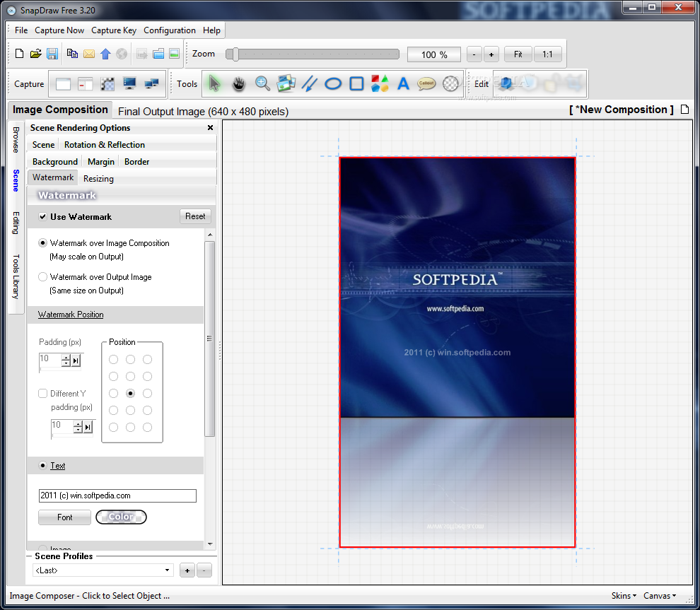Viewport: 700px width, 610px height.
Task: Select the magnifier zoom tool
Action: (262, 84)
